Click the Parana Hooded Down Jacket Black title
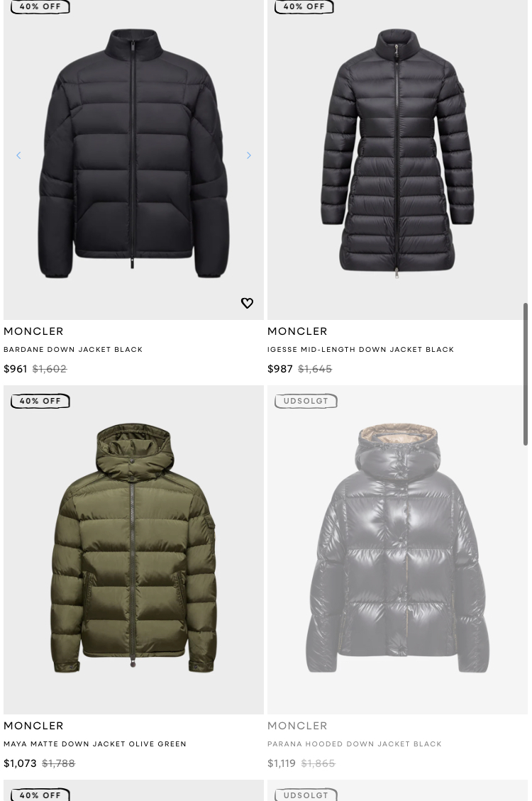The height and width of the screenshot is (801, 532). [x=355, y=744]
